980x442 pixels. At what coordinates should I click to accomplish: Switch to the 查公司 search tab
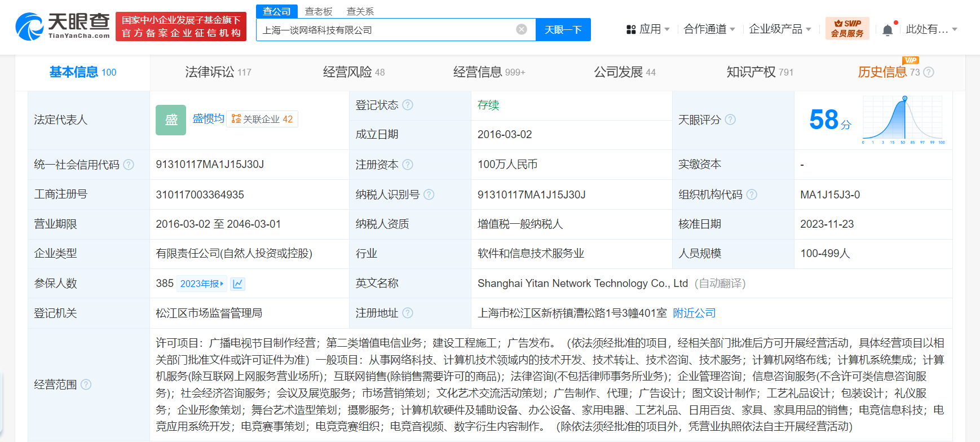(x=277, y=11)
